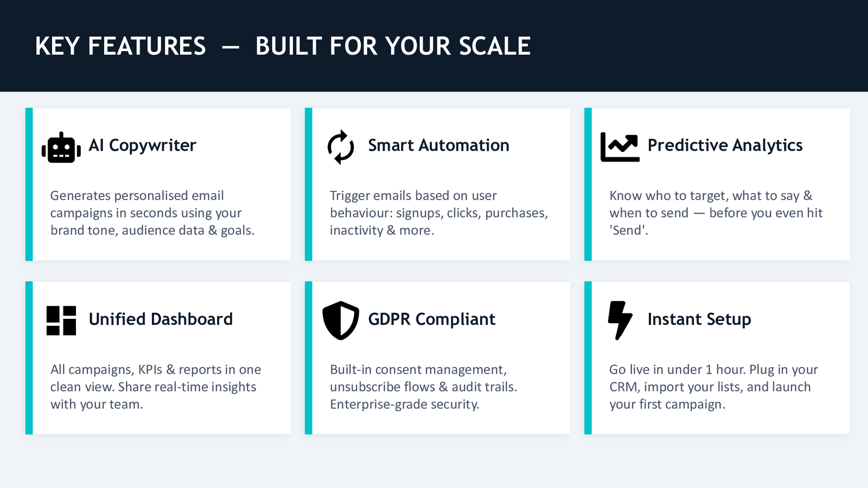
Task: Click the lightning bolt Instant Setup icon
Action: click(x=620, y=320)
